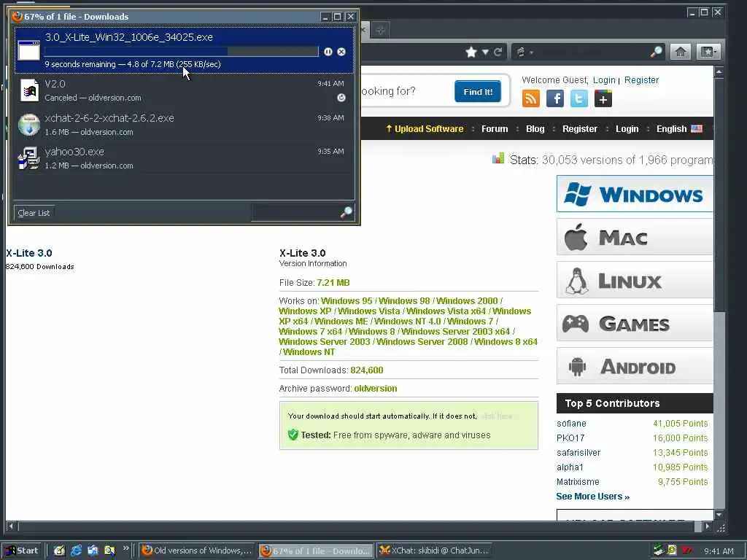Open contributor PKO17's profile
This screenshot has width=747, height=560.
[570, 438]
